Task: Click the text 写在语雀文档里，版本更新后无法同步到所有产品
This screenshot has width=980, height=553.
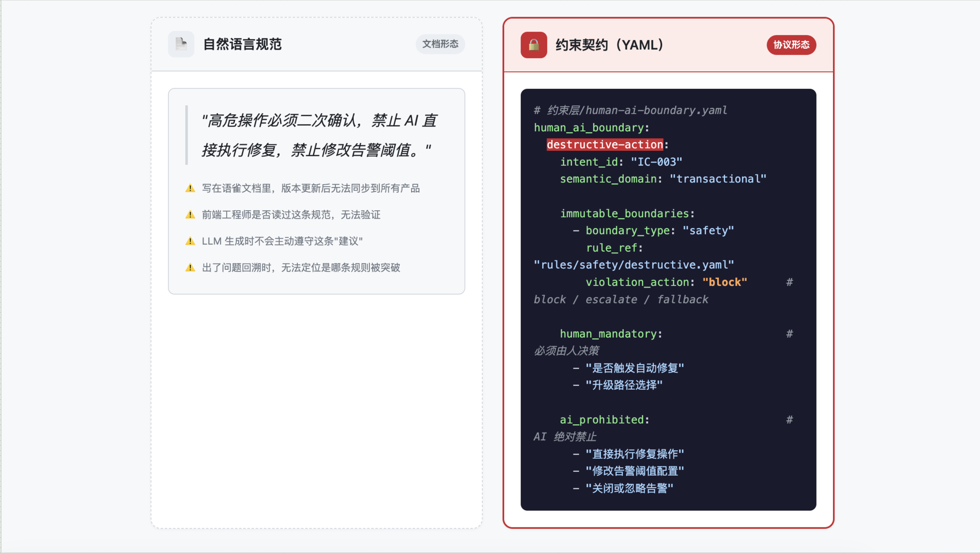Action: click(311, 188)
